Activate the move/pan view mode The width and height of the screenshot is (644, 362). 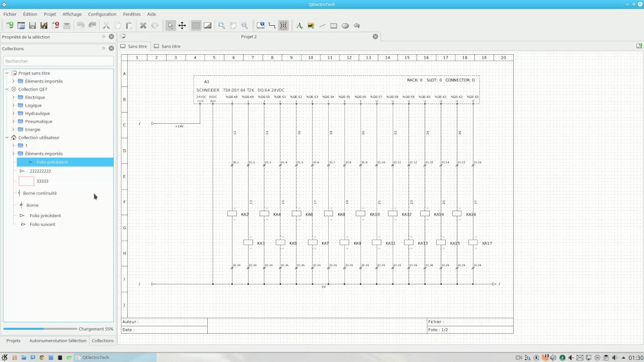tap(182, 26)
